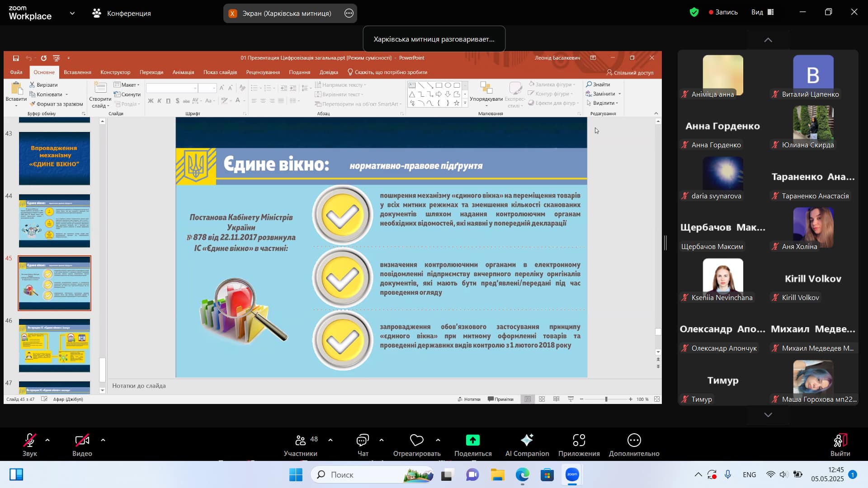
Task: Open screen share options ellipsis
Action: [349, 13]
